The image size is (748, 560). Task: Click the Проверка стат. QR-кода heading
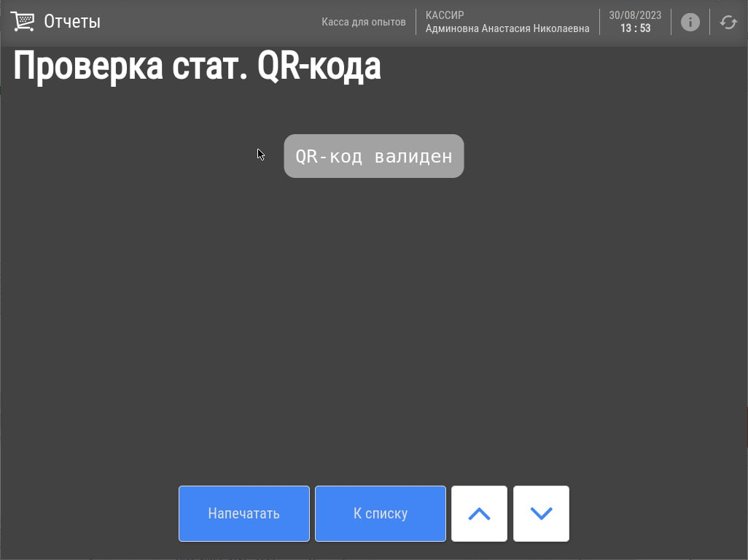(x=197, y=67)
